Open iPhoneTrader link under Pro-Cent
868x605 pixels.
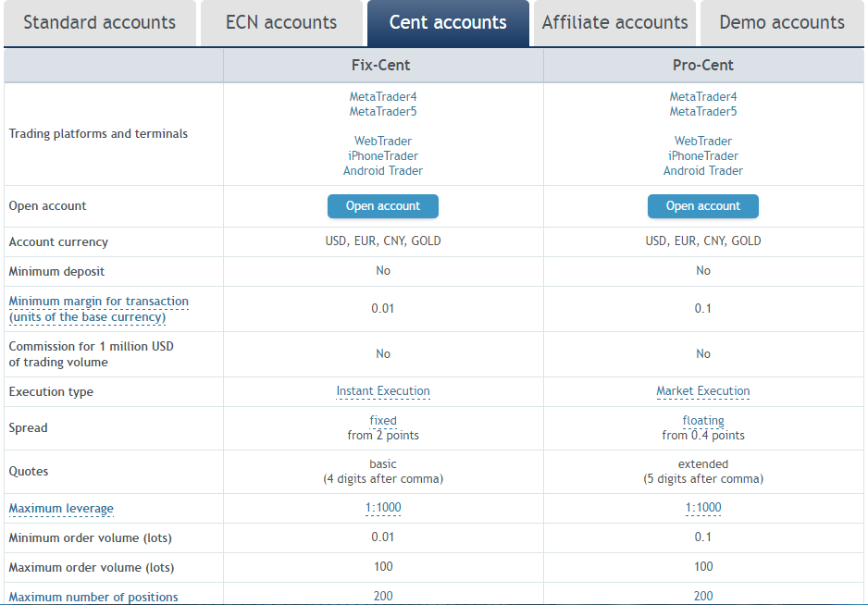[703, 156]
